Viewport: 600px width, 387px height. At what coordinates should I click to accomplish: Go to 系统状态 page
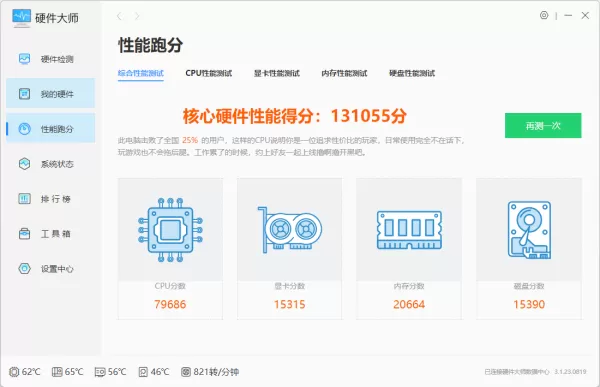51,164
